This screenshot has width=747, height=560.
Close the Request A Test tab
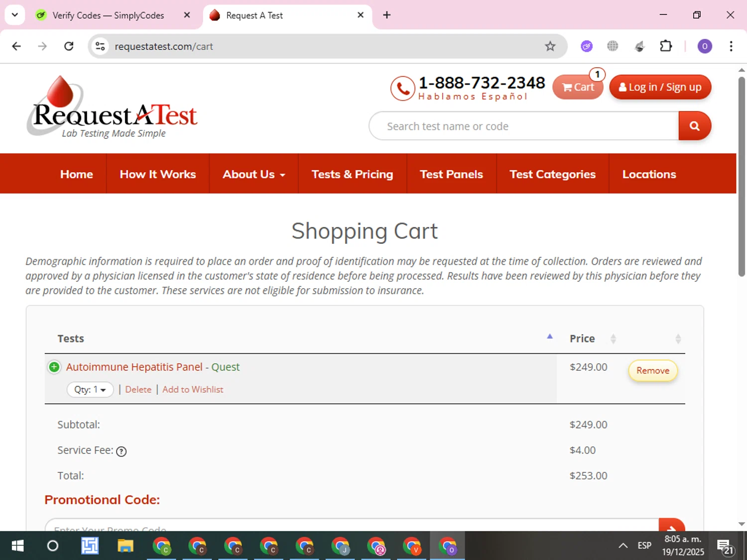361,15
